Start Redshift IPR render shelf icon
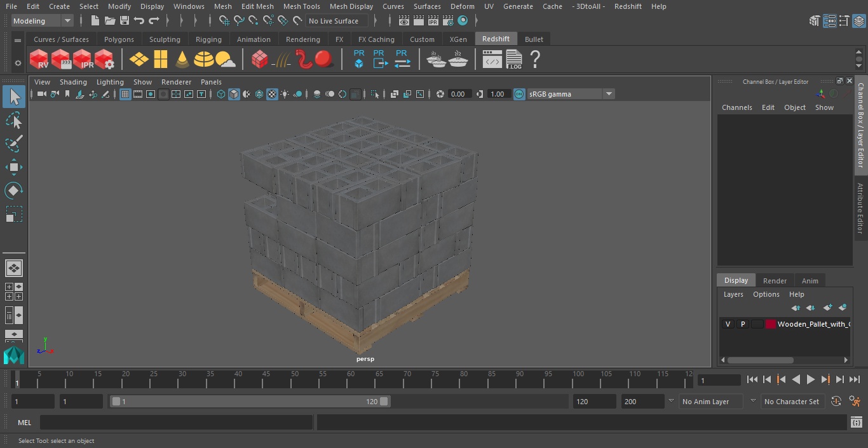The height and width of the screenshot is (448, 868). pos(83,60)
